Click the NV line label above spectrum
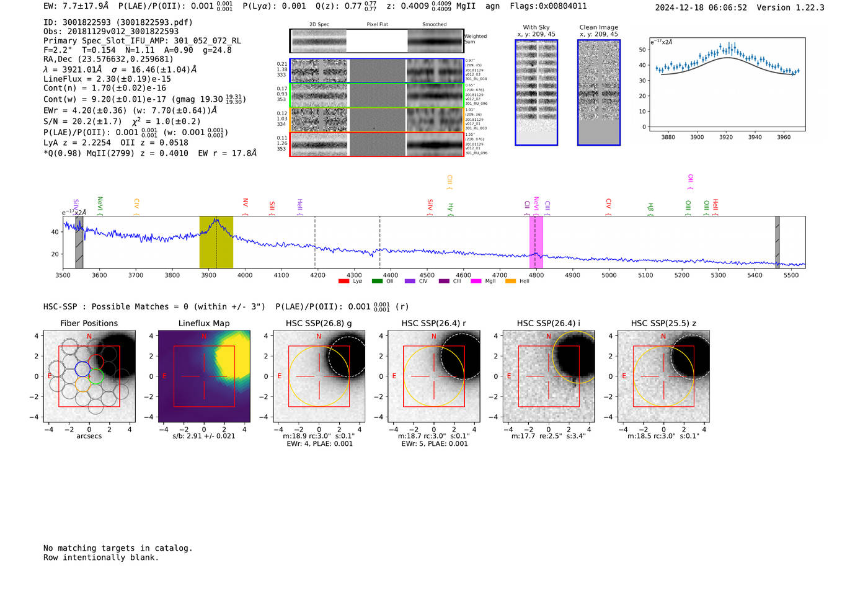 246,207
